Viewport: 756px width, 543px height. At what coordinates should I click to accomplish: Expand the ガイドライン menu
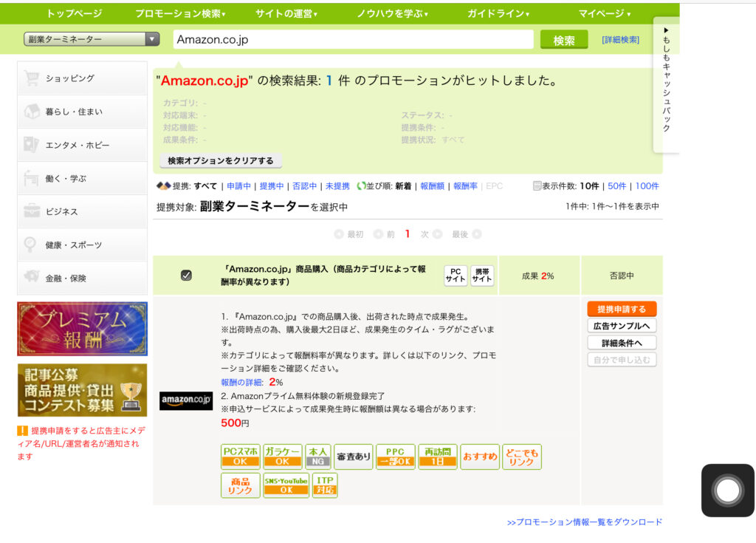(x=498, y=13)
